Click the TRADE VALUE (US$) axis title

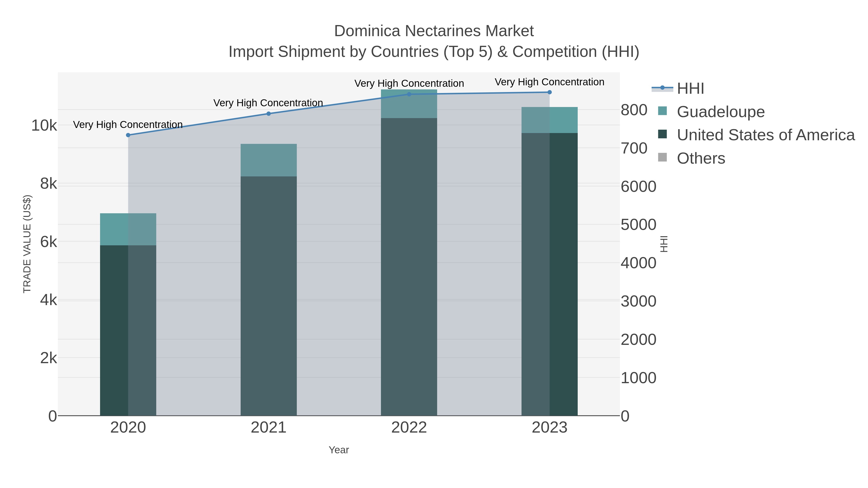pyautogui.click(x=27, y=244)
